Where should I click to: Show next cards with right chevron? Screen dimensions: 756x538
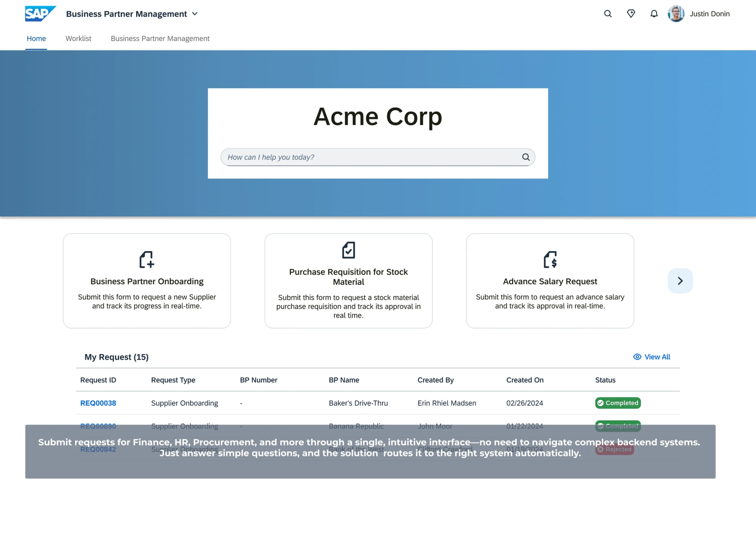click(680, 281)
